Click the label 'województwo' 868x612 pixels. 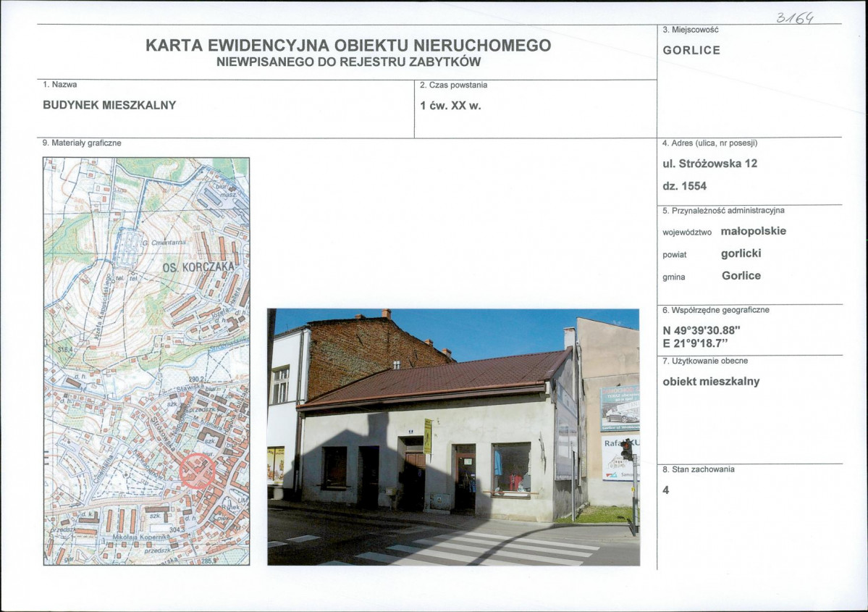pos(687,232)
